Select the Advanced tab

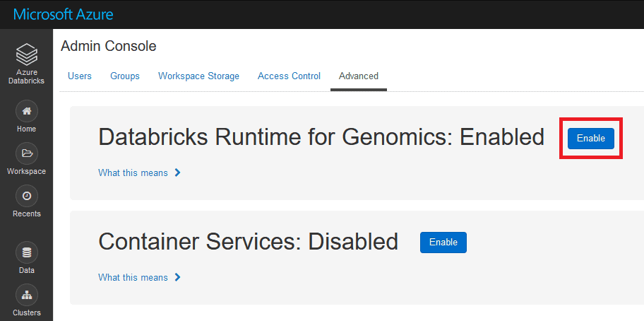click(359, 76)
